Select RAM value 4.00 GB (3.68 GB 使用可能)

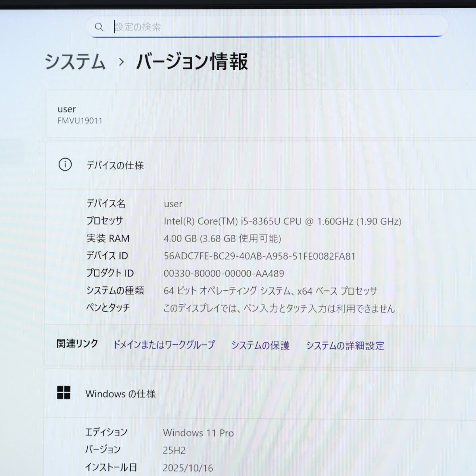click(x=222, y=238)
